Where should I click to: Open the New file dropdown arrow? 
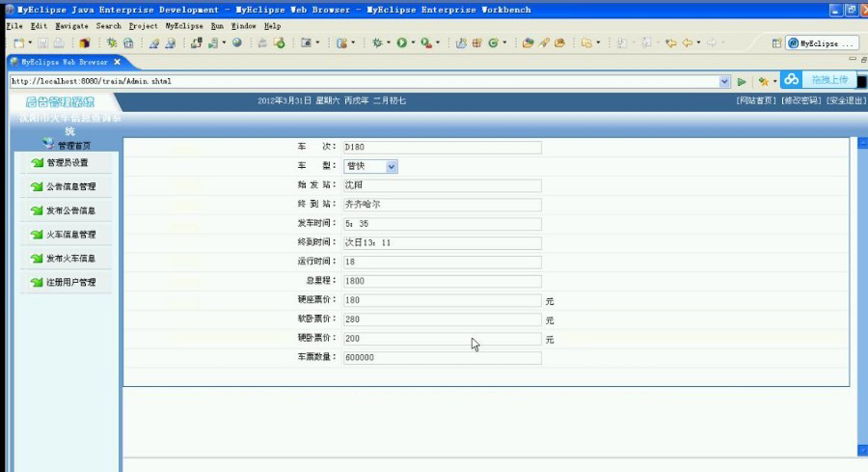coord(30,42)
